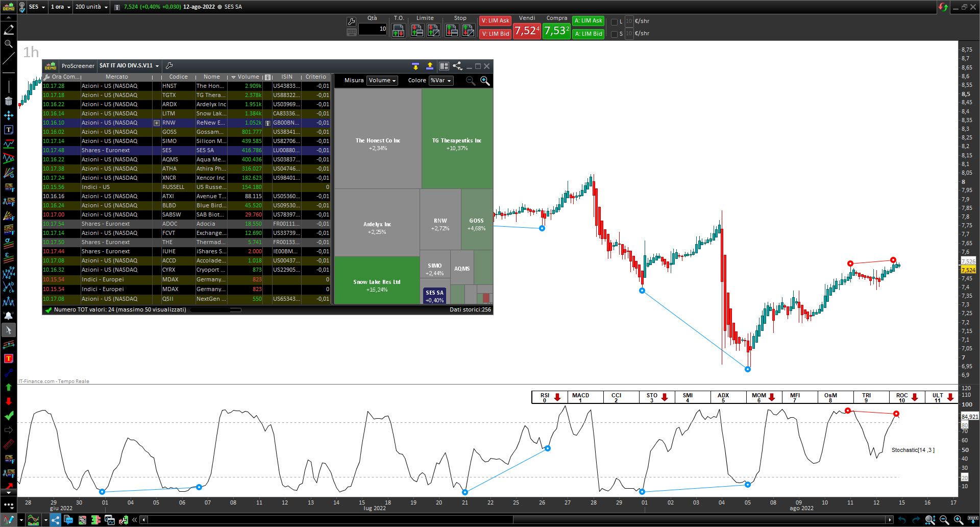This screenshot has width=980, height=527.
Task: Click the indicators chart icon in bottom toolbar
Action: coord(33,520)
